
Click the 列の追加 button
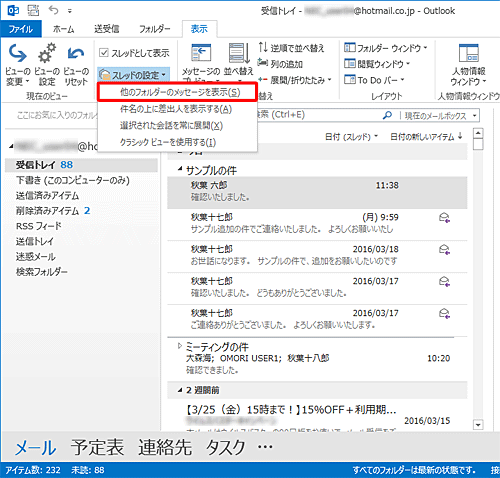[280, 64]
